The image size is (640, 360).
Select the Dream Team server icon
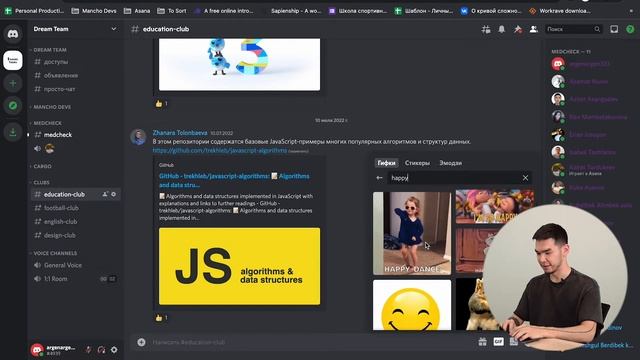coord(13,60)
